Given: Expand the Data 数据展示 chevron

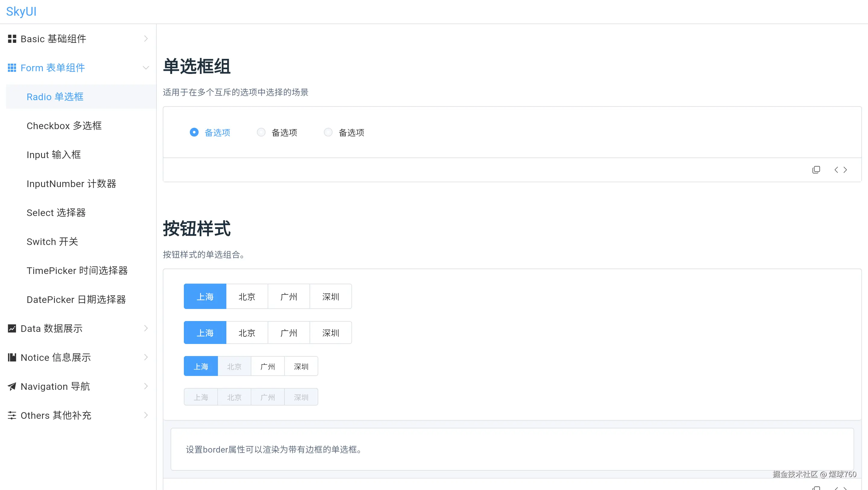Looking at the screenshot, I should (146, 329).
